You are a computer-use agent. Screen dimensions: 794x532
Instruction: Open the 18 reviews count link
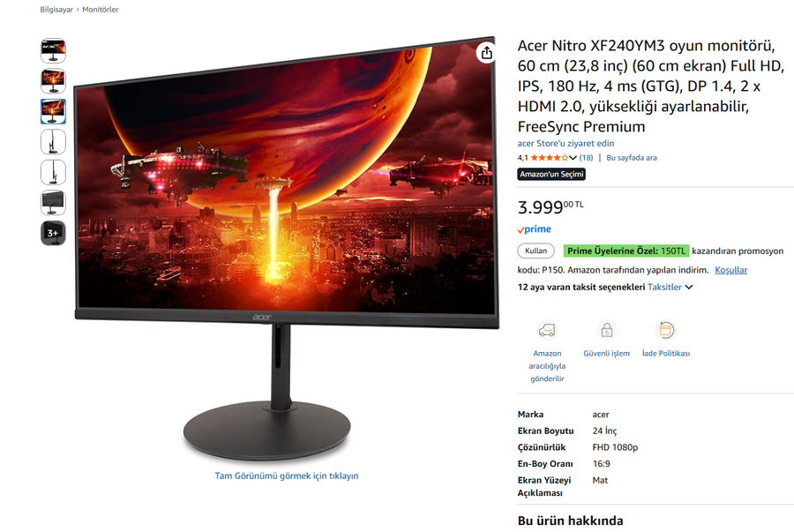586,157
